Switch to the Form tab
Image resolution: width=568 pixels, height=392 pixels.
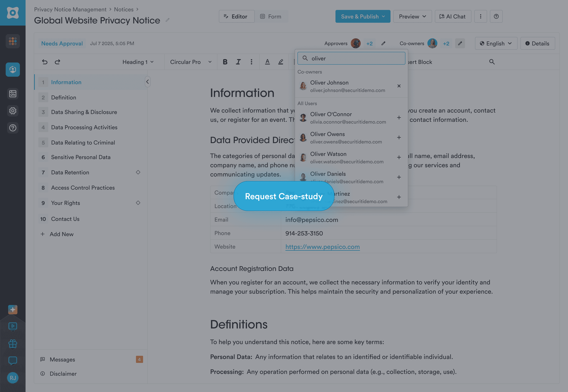point(271,16)
